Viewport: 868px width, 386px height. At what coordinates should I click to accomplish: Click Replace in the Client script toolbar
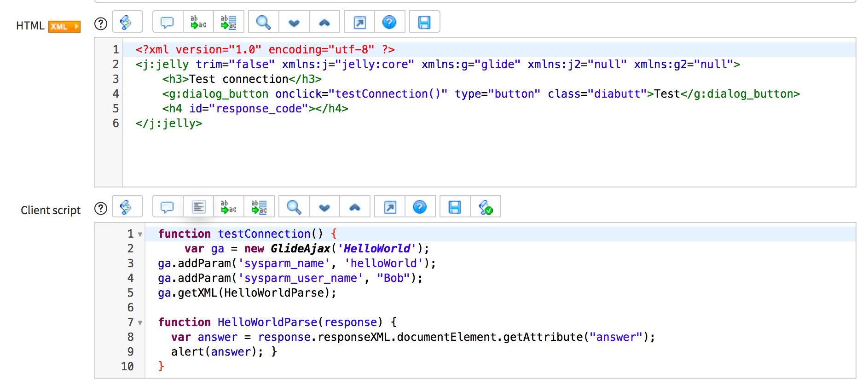click(x=229, y=207)
